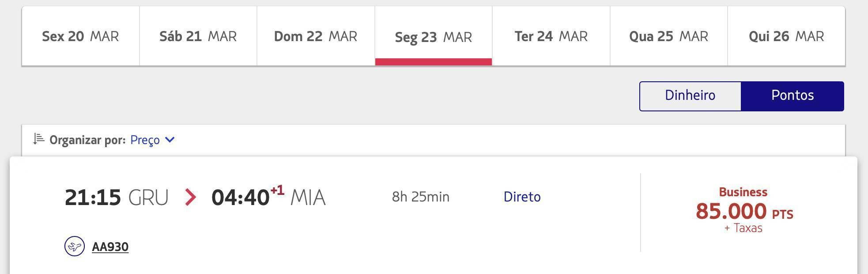Select the Business 85.000 PTS fare
868x274 pixels.
pyautogui.click(x=744, y=210)
